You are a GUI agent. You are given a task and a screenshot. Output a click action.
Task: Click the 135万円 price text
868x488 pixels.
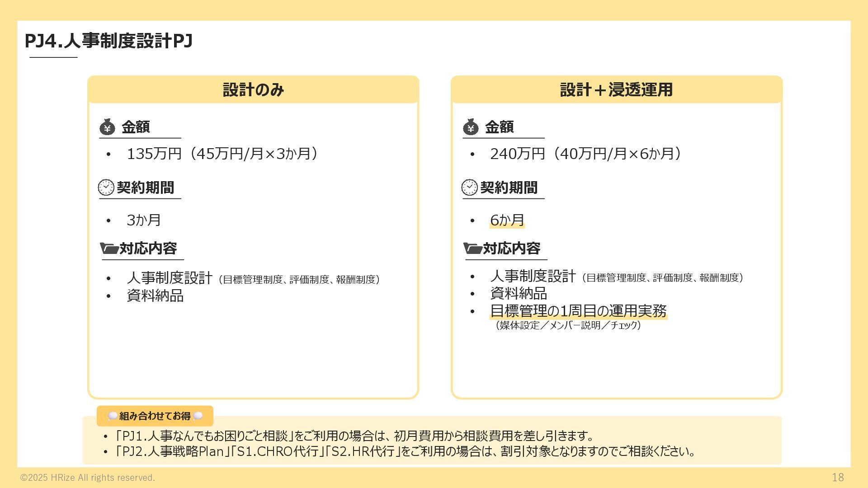point(154,154)
